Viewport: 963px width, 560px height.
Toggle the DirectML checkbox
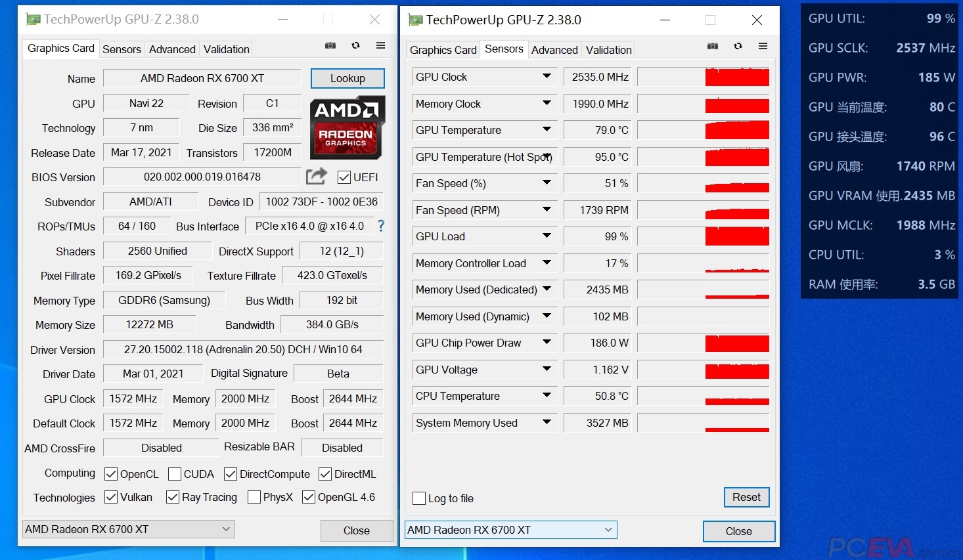(325, 474)
